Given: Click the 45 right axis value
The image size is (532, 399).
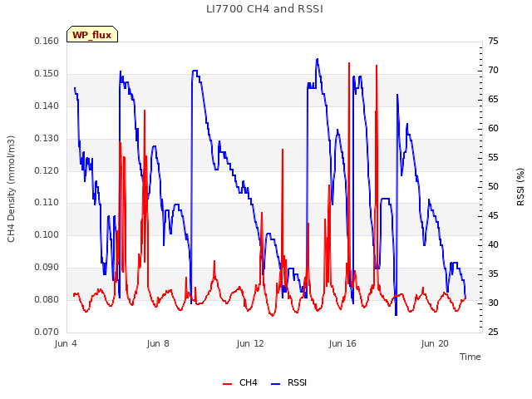Looking at the screenshot, I should (x=493, y=216).
